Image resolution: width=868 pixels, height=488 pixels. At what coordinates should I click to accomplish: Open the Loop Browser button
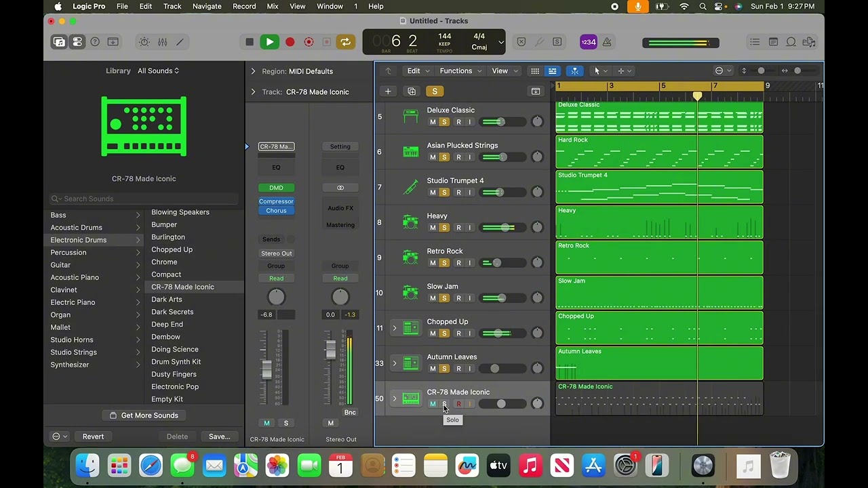(791, 42)
